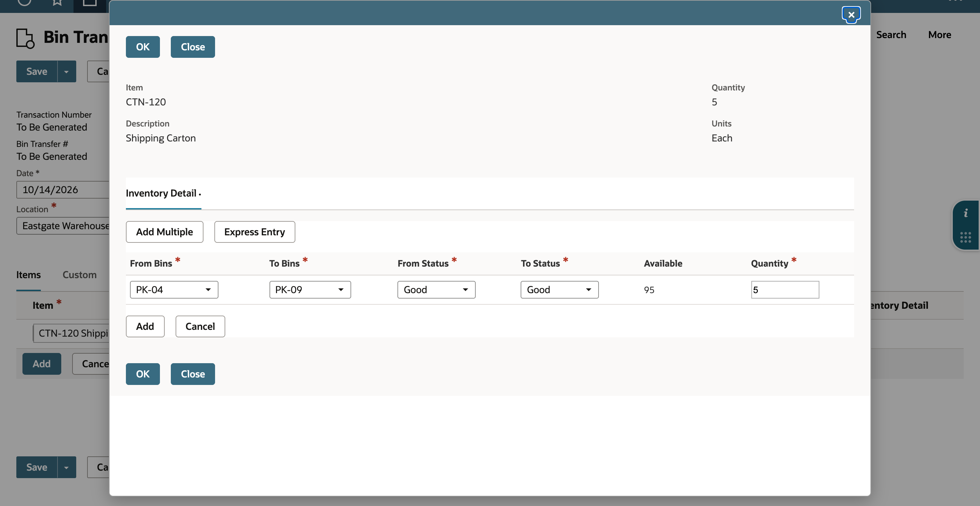Click the Bin Transfer page record icon
Image resolution: width=980 pixels, height=506 pixels.
[26, 38]
